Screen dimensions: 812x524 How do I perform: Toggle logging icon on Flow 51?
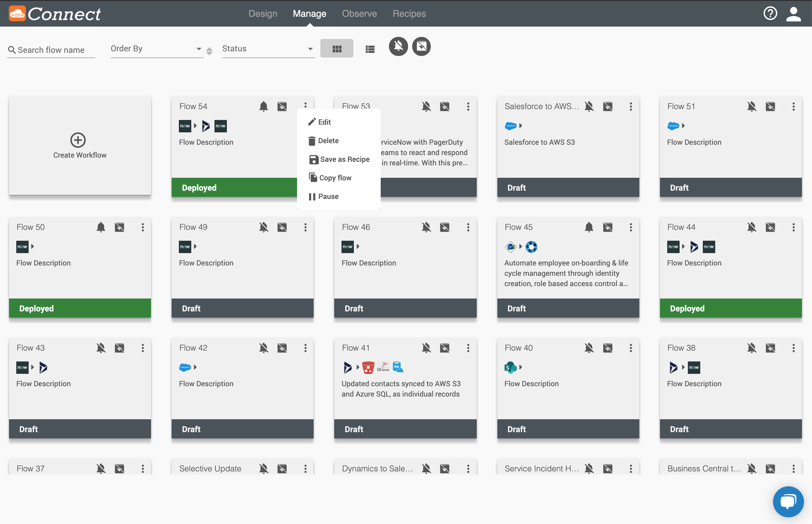tap(770, 107)
